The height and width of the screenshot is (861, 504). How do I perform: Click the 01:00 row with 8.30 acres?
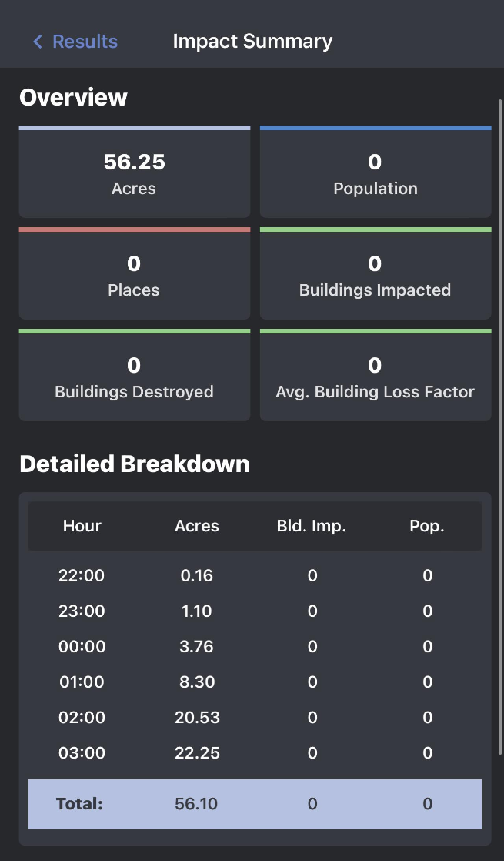point(255,682)
